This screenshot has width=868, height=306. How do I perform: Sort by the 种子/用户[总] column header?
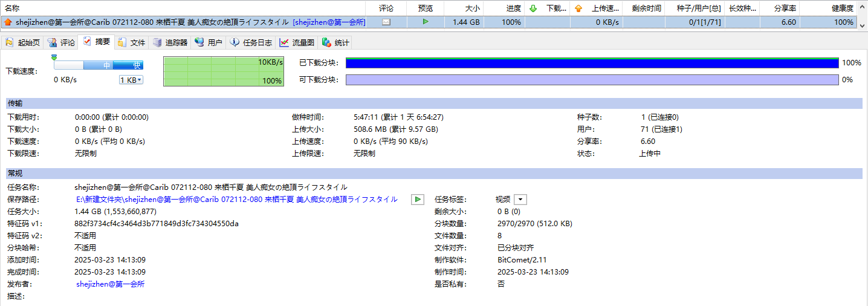click(695, 8)
